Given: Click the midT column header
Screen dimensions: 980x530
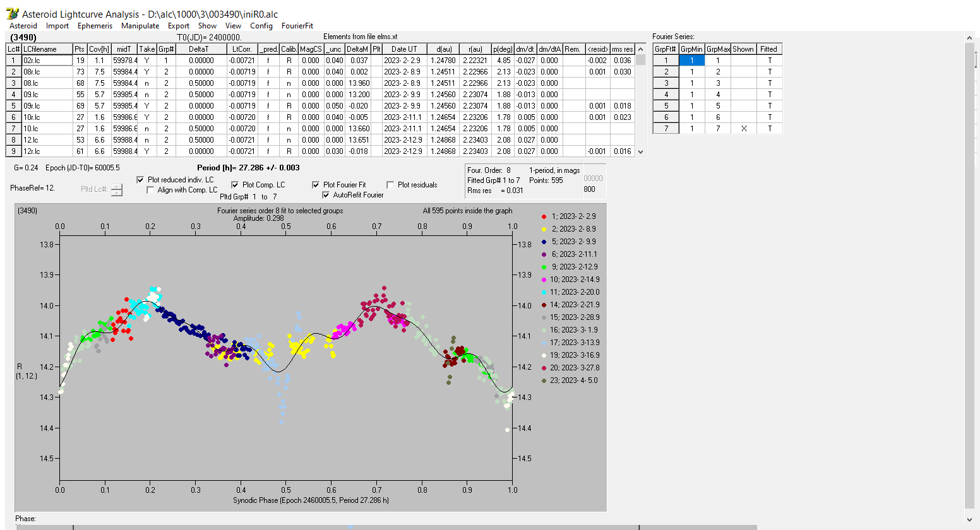Looking at the screenshot, I should [124, 49].
